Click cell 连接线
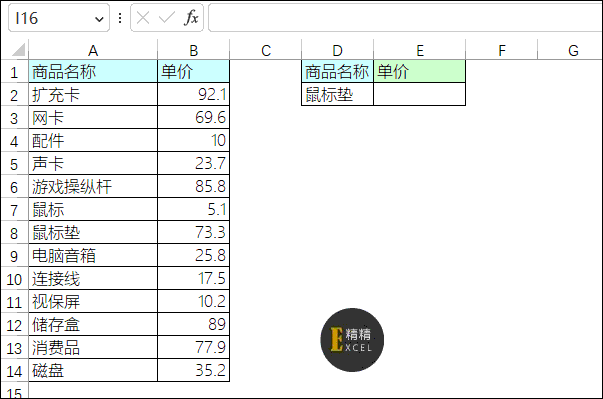The height and width of the screenshot is (399, 603). click(x=93, y=279)
